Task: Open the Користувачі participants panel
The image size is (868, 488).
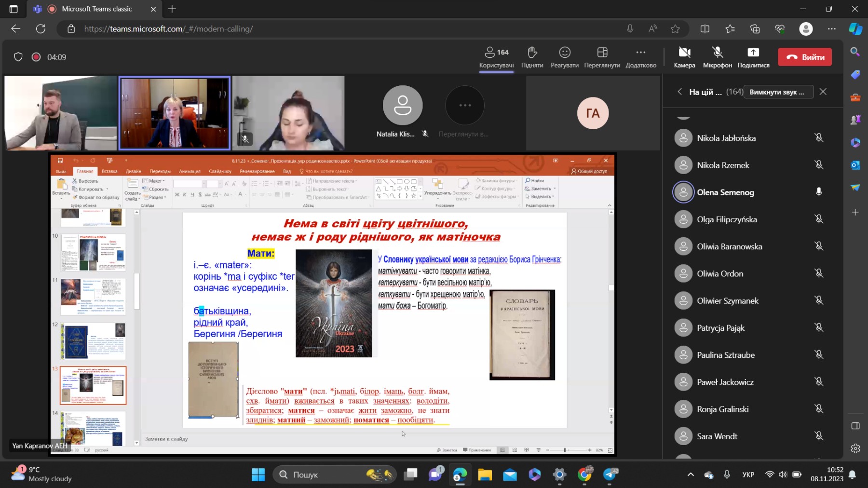Action: pyautogui.click(x=496, y=57)
